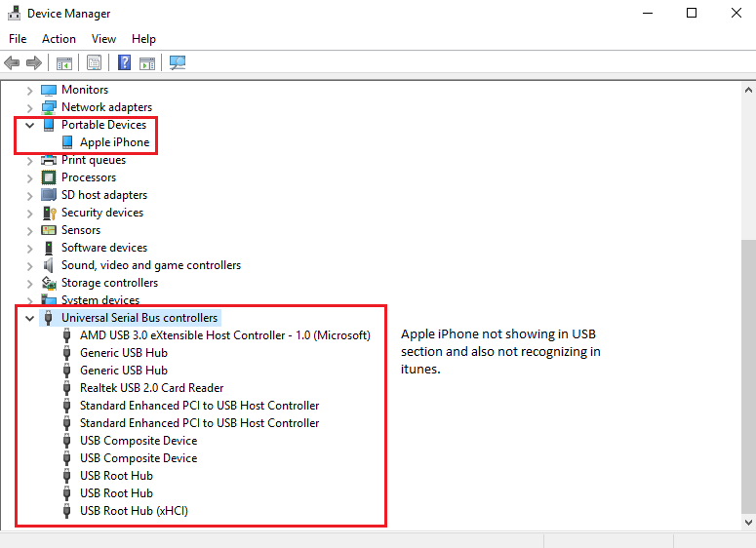756x548 pixels.
Task: Select the Network adapters label
Action: 106,107
